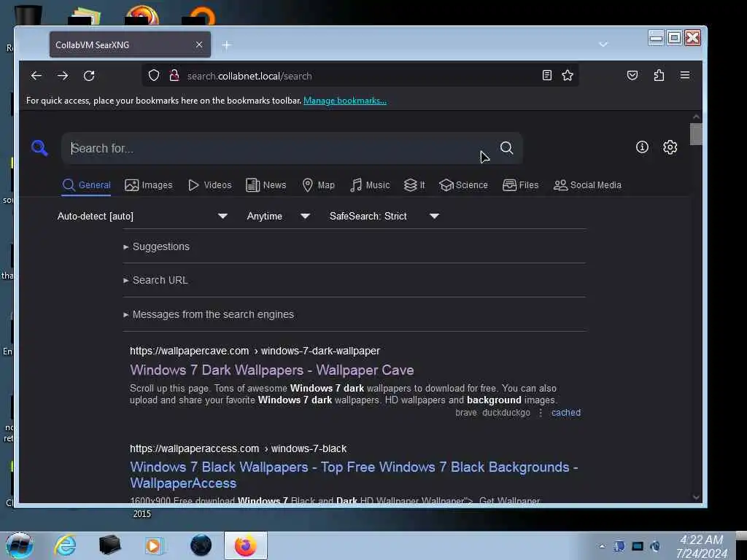Expand the Search URL section
Screen dimensions: 747x560
click(x=155, y=281)
